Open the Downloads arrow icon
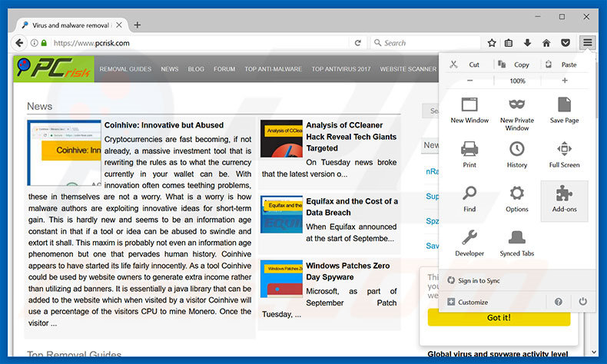The image size is (607, 364). [x=527, y=43]
